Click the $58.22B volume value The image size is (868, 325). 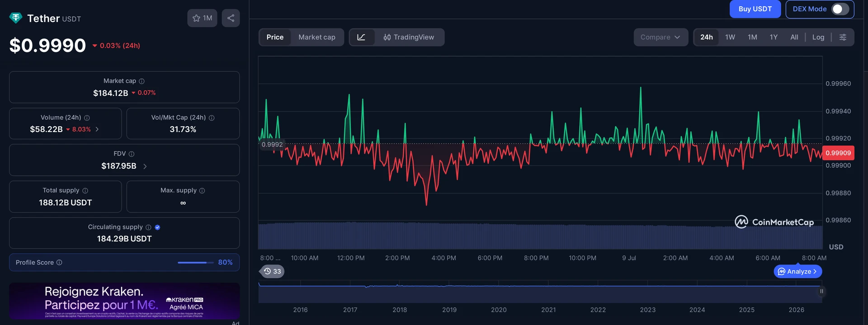(46, 129)
